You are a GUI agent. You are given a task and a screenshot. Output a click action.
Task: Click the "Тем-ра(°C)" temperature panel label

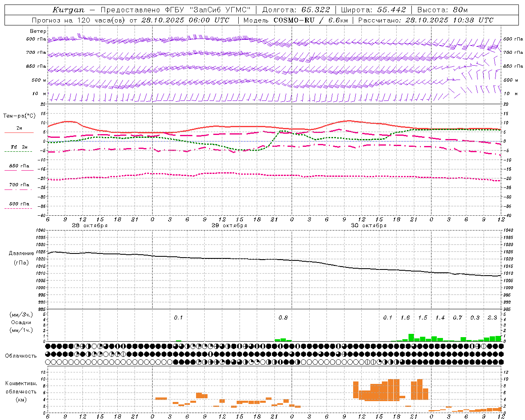tap(19, 116)
